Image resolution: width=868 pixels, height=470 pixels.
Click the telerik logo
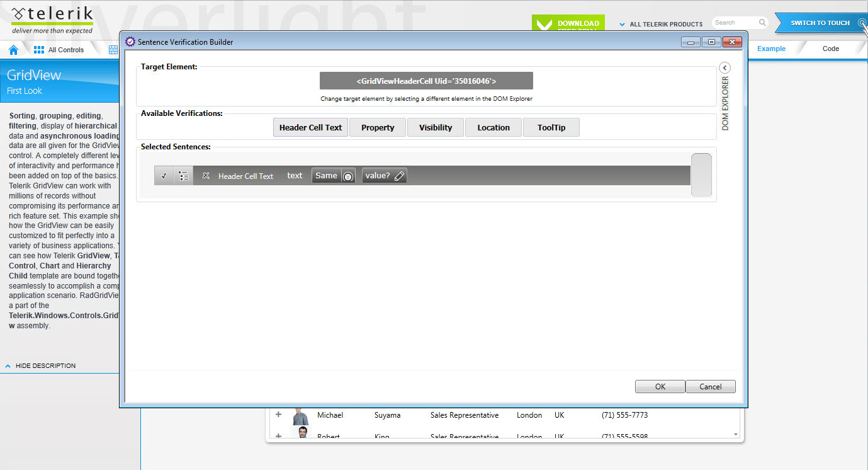(x=52, y=20)
